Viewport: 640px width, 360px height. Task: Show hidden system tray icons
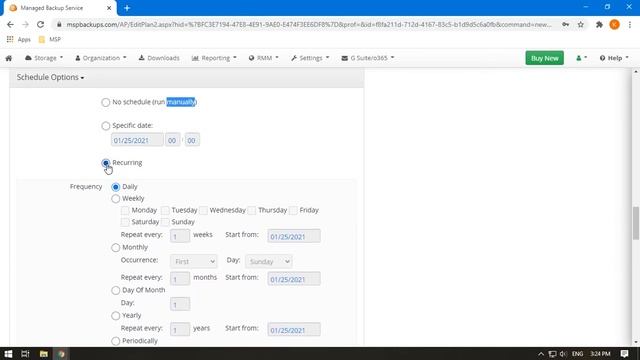click(541, 353)
